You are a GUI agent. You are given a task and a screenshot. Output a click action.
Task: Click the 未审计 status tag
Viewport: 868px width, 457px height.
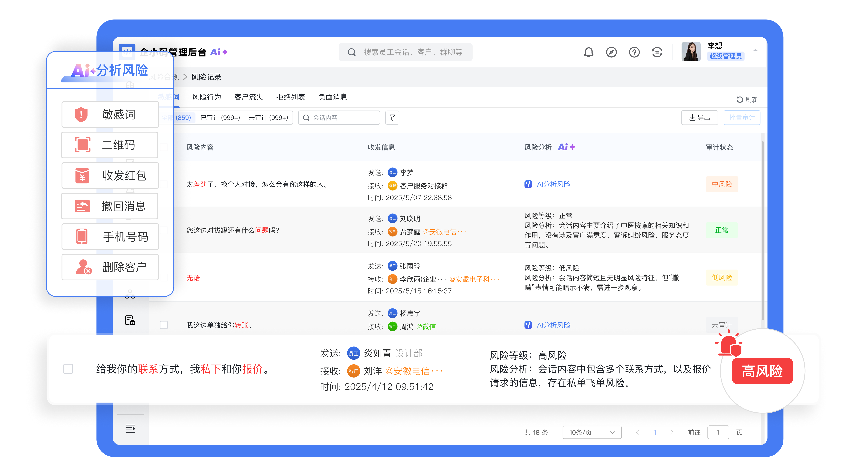[x=722, y=325]
